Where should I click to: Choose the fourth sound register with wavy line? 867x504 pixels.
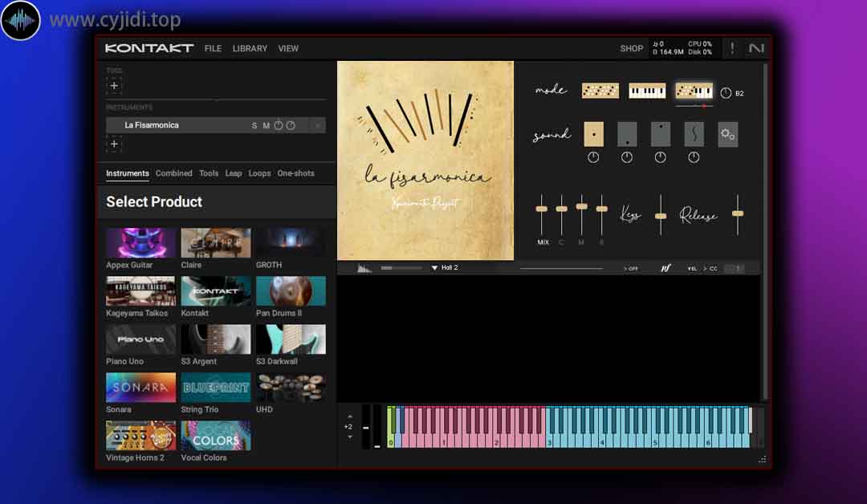click(x=694, y=134)
